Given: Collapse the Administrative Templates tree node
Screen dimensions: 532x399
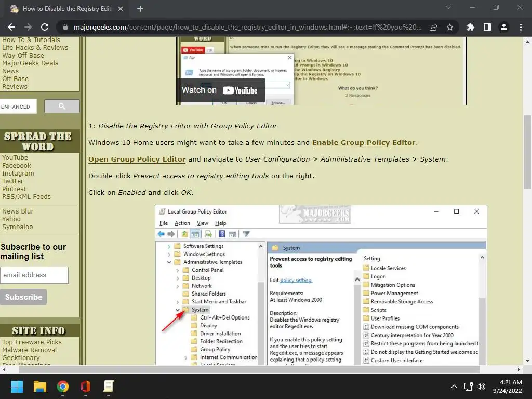Looking at the screenshot, I should pyautogui.click(x=169, y=262).
